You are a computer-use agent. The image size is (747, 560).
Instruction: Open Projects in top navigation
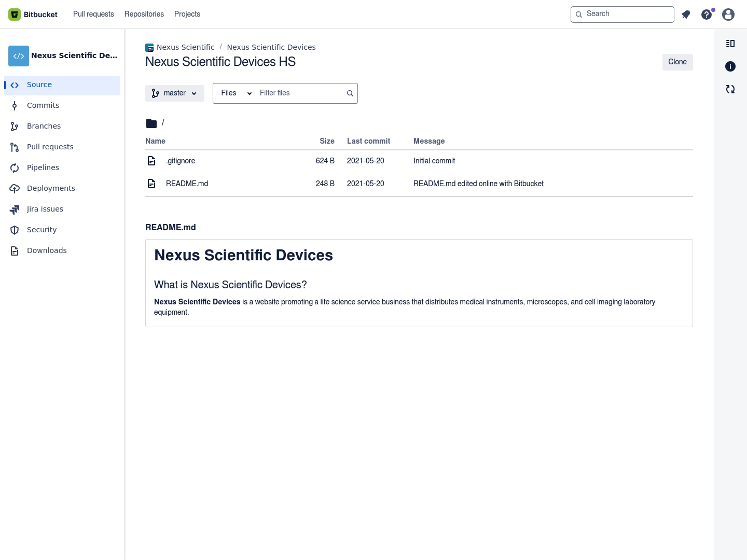[187, 14]
